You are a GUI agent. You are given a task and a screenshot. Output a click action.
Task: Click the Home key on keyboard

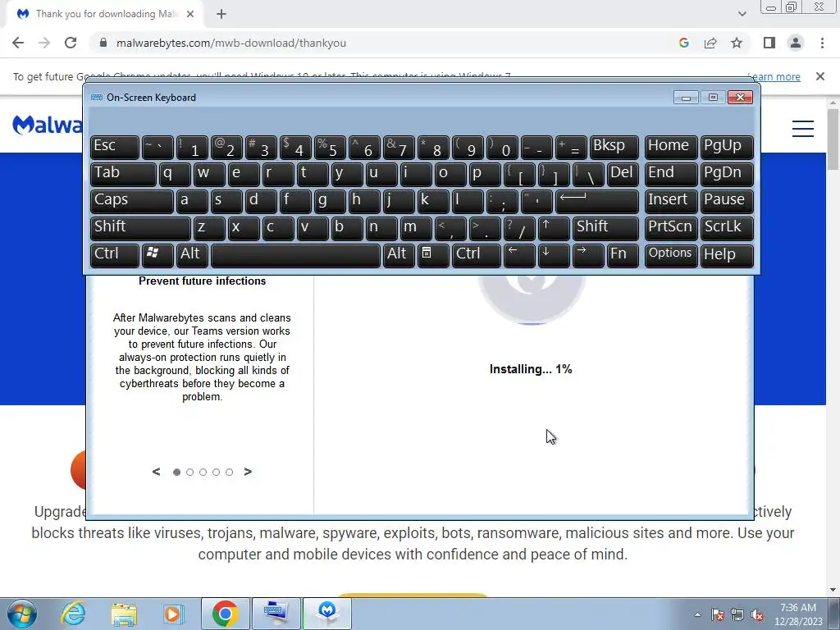coord(671,147)
